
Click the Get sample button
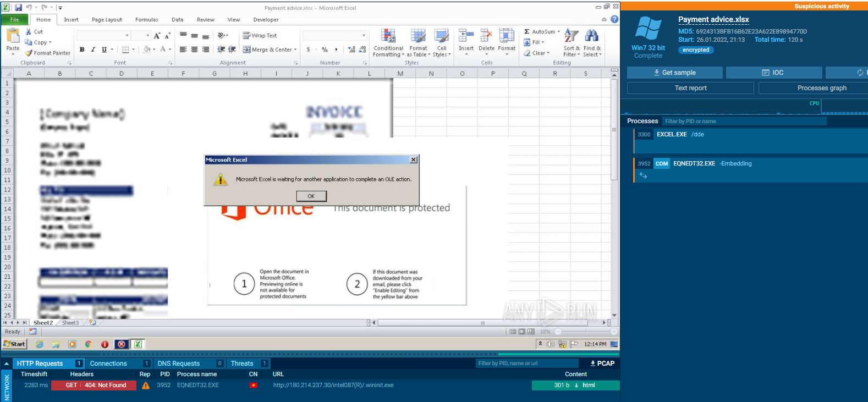point(674,73)
